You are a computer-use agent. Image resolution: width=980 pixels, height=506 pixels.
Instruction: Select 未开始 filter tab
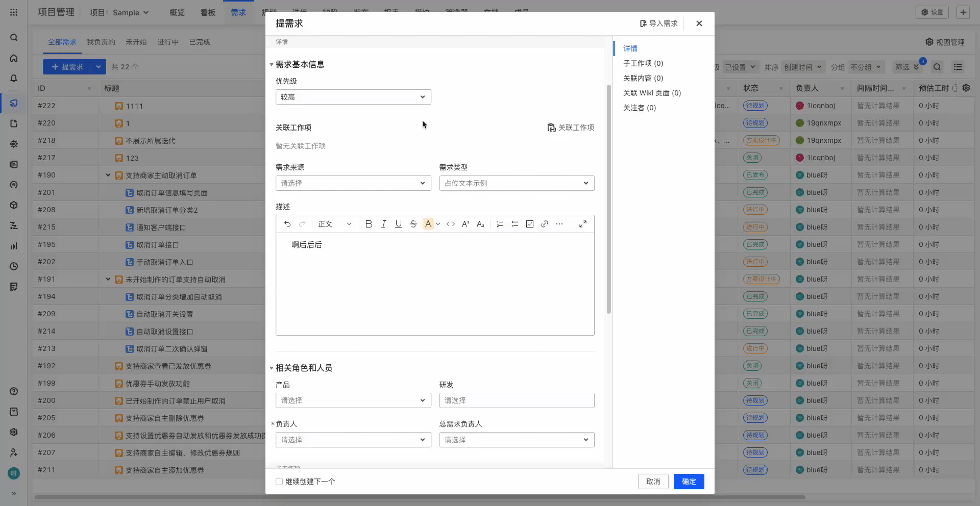pos(136,42)
